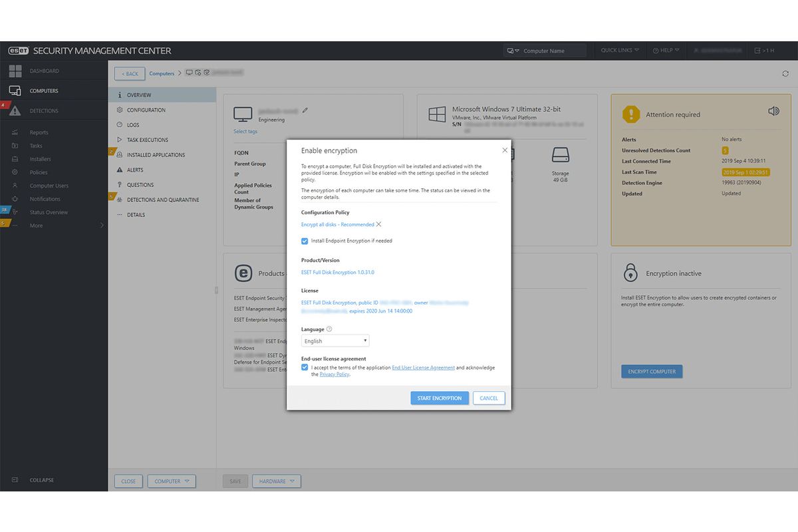Click the highlighted Last Scan Time value
Screen dimensions: 798x532
[x=745, y=172]
